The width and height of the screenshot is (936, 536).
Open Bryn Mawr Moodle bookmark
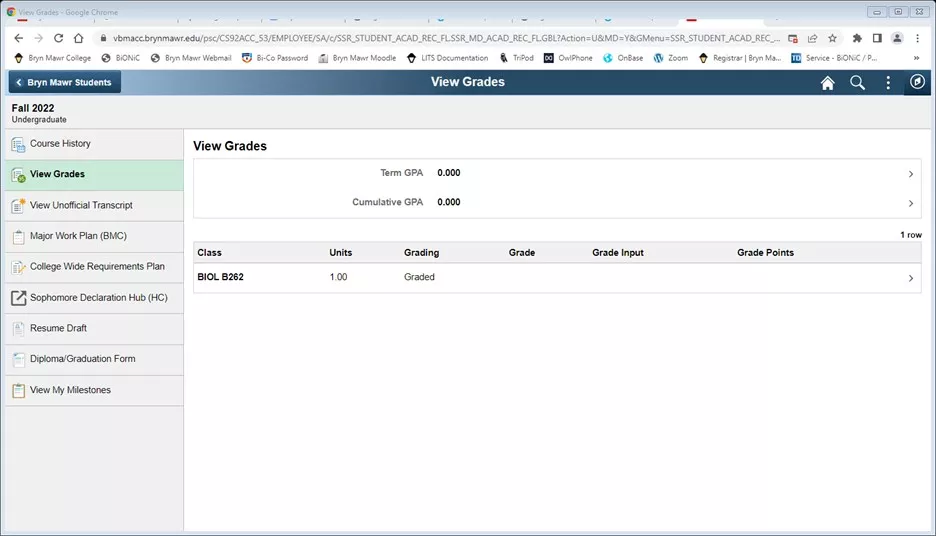click(x=357, y=58)
